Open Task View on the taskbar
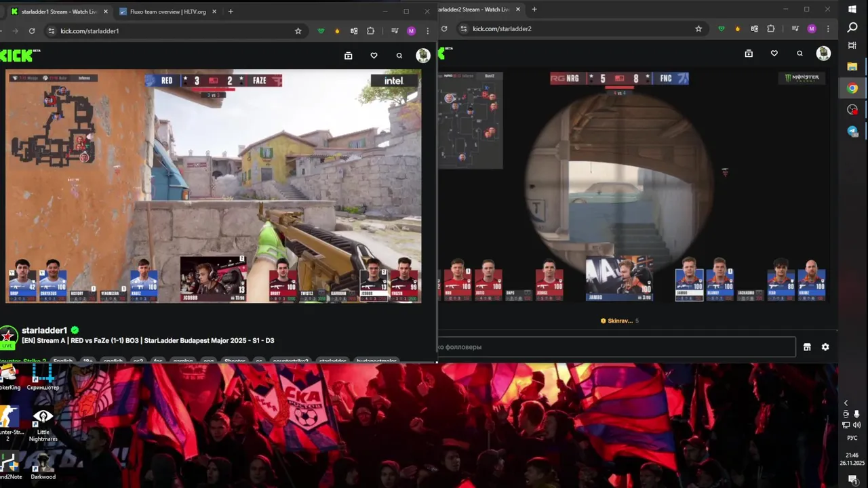 click(x=852, y=45)
